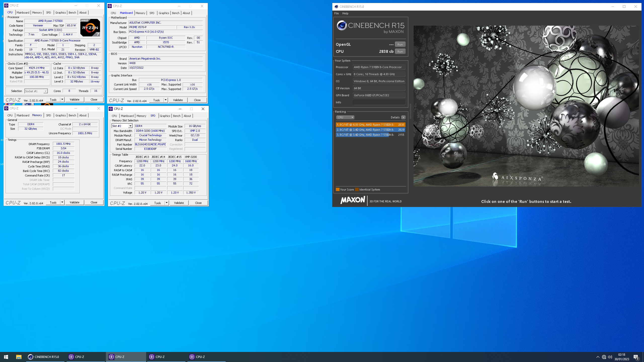Open the network status tray icon
The height and width of the screenshot is (362, 644).
tap(604, 357)
